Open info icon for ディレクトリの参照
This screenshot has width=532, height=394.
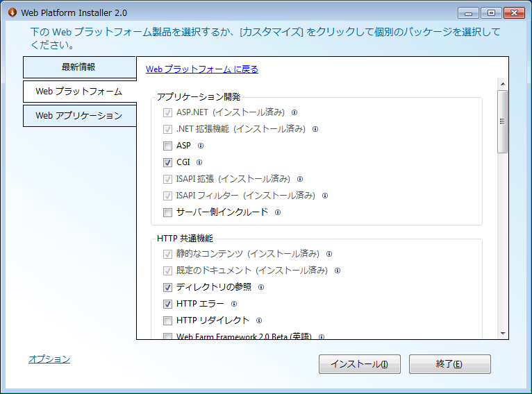click(x=261, y=287)
